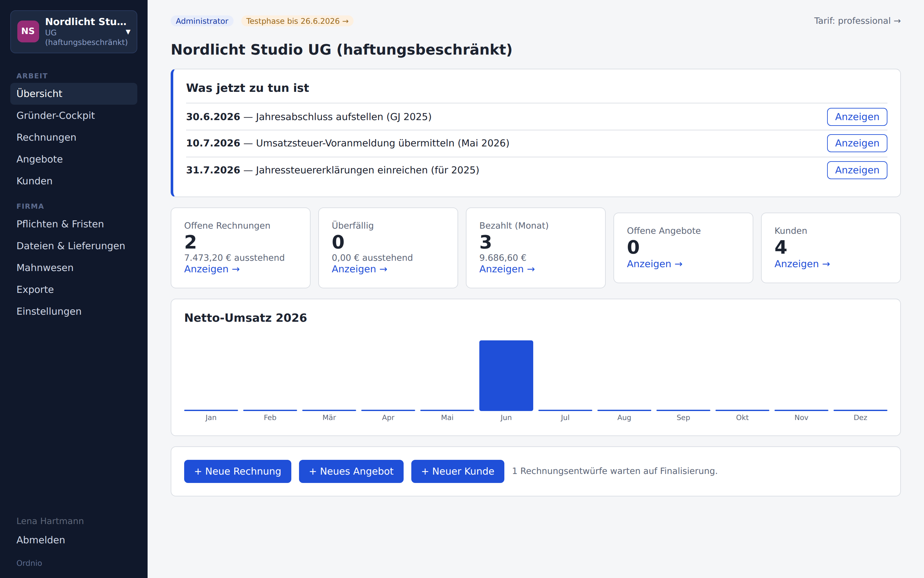Open the Übersicht menu item
The width and height of the screenshot is (924, 578).
pos(74,94)
